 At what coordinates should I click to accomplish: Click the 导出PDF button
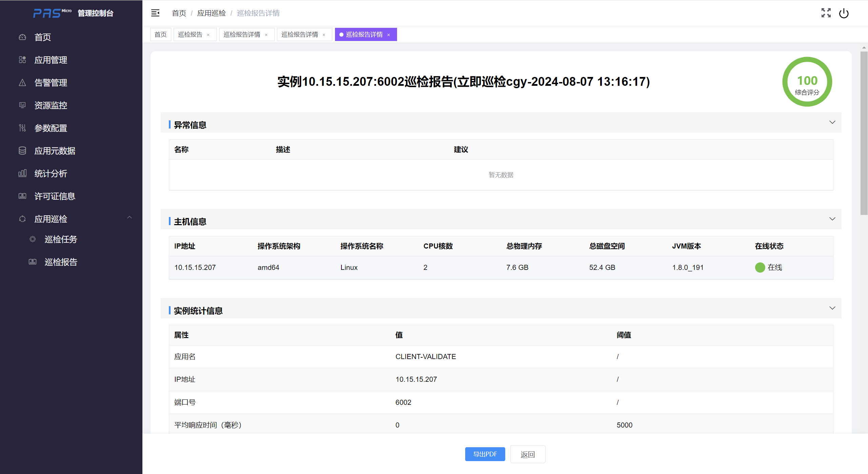[x=485, y=454]
